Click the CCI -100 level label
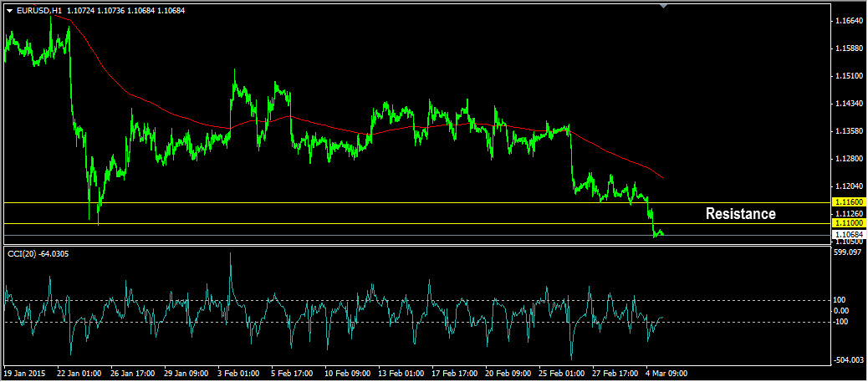The height and width of the screenshot is (382, 868). [840, 322]
